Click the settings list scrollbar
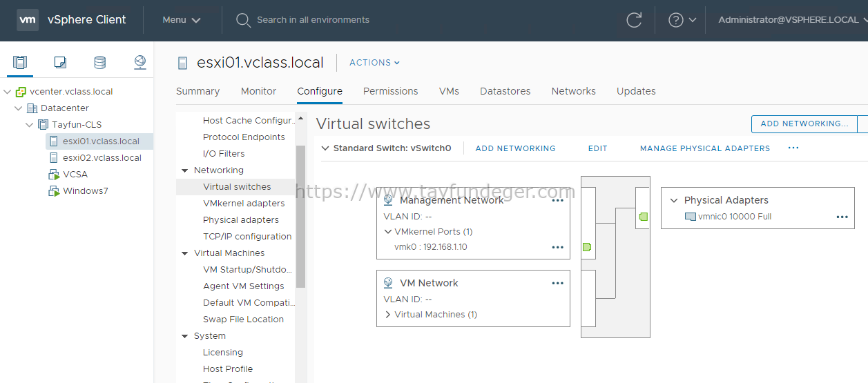The image size is (868, 383). 300,216
